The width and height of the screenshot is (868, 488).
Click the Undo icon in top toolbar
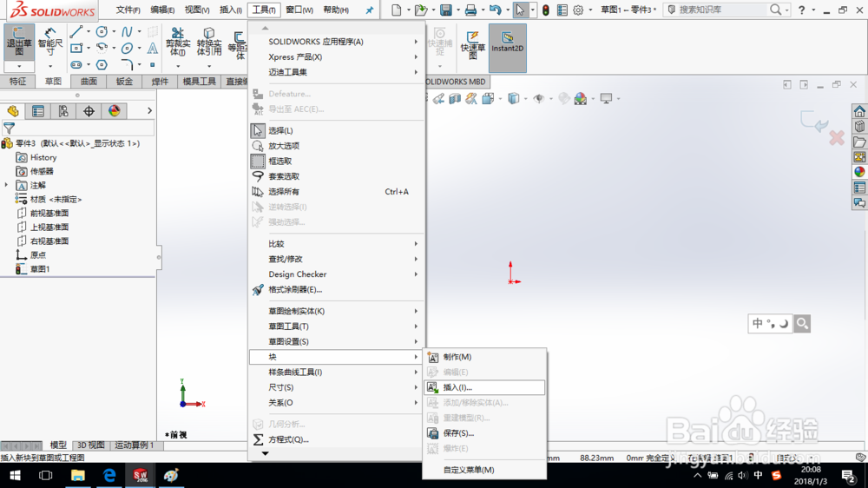[496, 10]
